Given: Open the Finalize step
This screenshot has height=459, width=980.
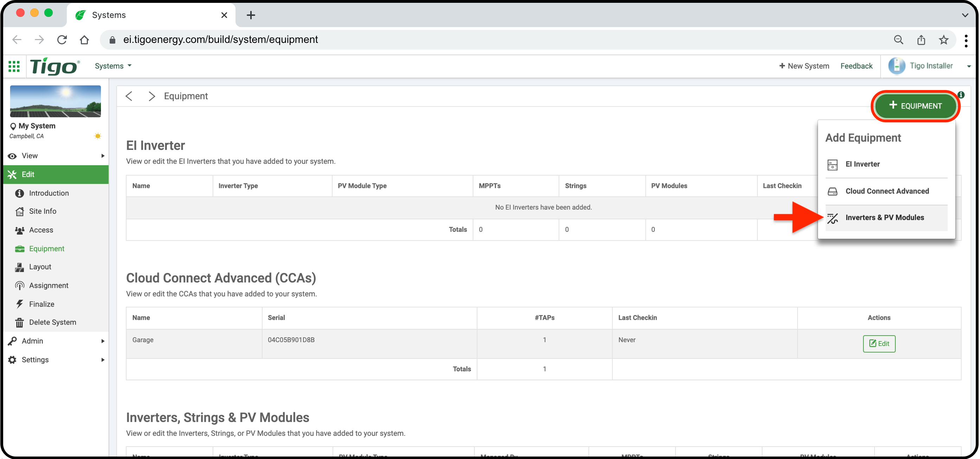Looking at the screenshot, I should [x=42, y=304].
